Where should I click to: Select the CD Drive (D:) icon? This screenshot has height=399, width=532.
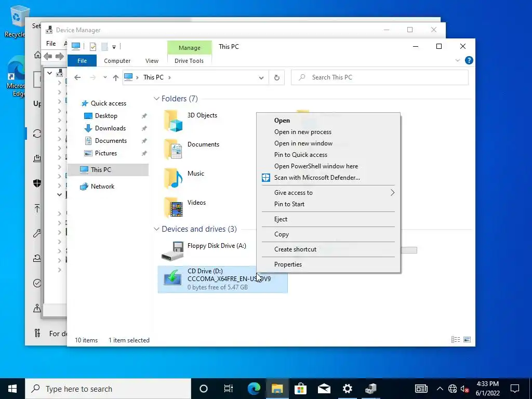tap(172, 277)
